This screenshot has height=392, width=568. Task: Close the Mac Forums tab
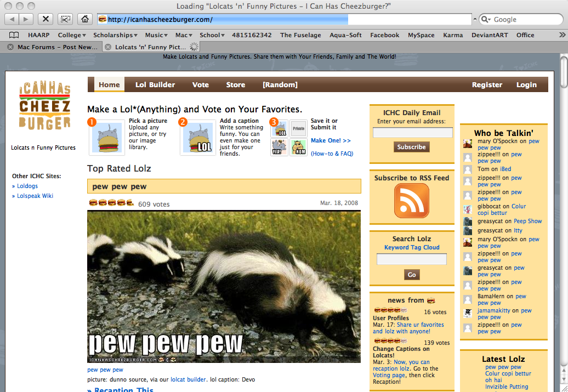(x=10, y=47)
